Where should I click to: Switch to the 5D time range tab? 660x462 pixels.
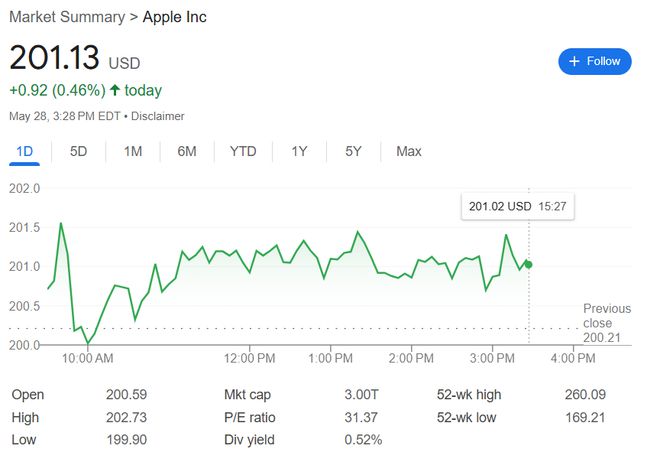tap(78, 151)
